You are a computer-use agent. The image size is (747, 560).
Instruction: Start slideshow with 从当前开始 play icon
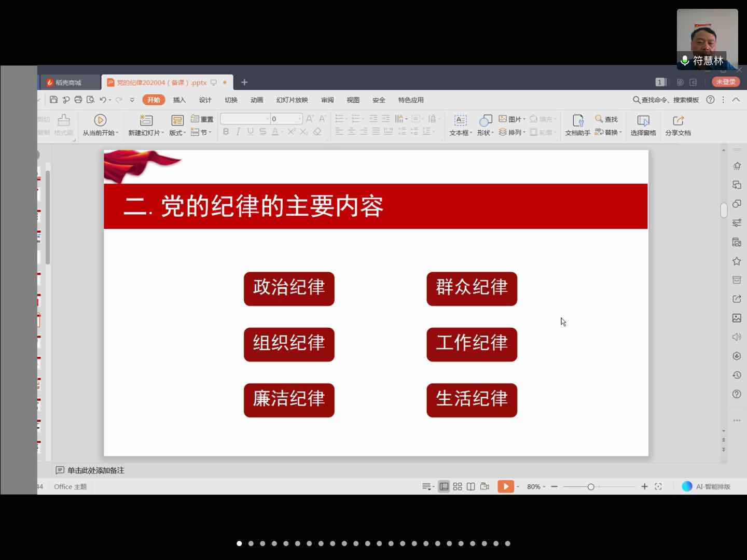(100, 120)
